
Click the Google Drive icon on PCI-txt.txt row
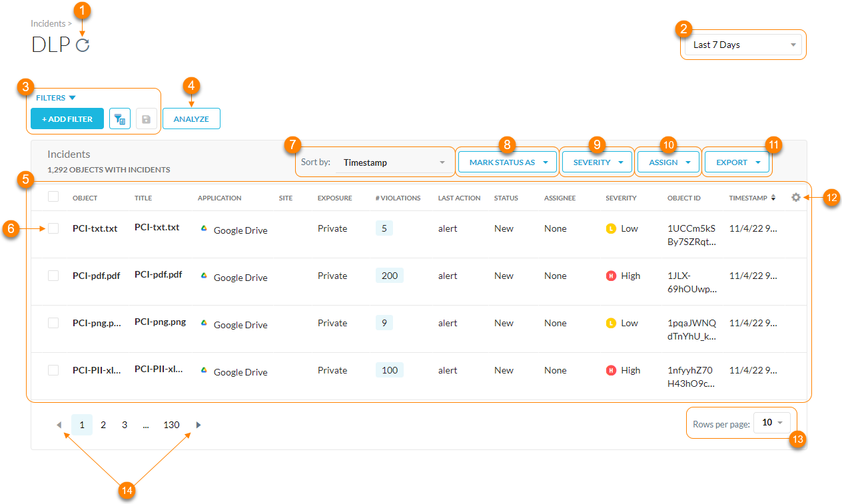pyautogui.click(x=204, y=229)
